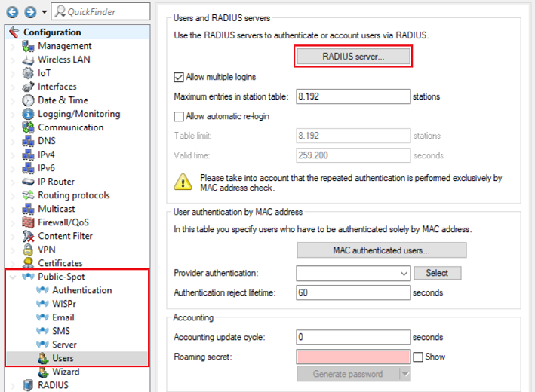Click the Roaming secret pink field

(353, 357)
